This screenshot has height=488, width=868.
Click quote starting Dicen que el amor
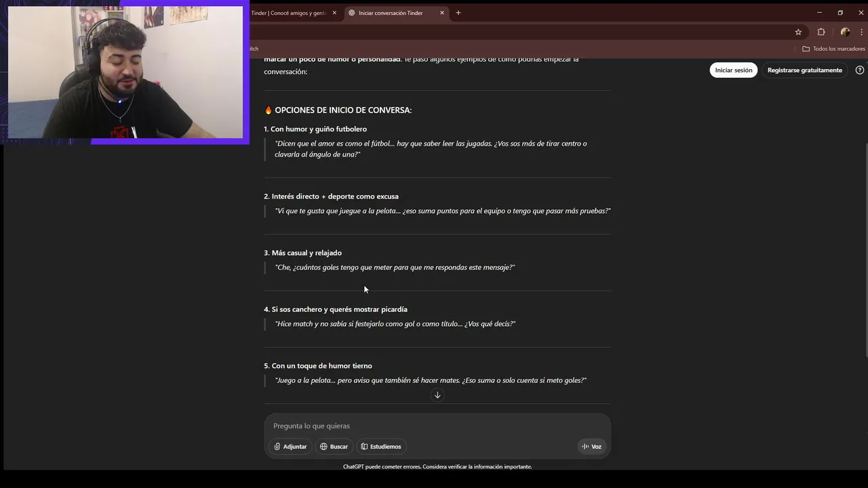pos(431,149)
